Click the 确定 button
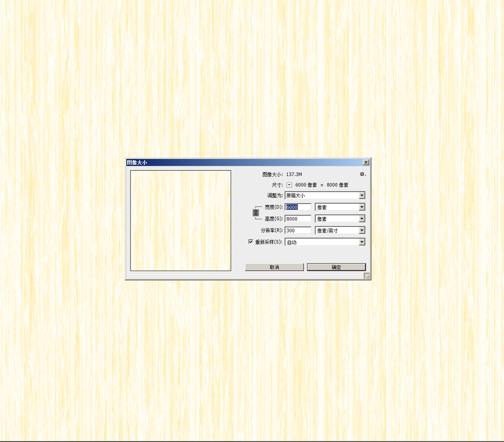The image size is (504, 442). click(x=336, y=267)
